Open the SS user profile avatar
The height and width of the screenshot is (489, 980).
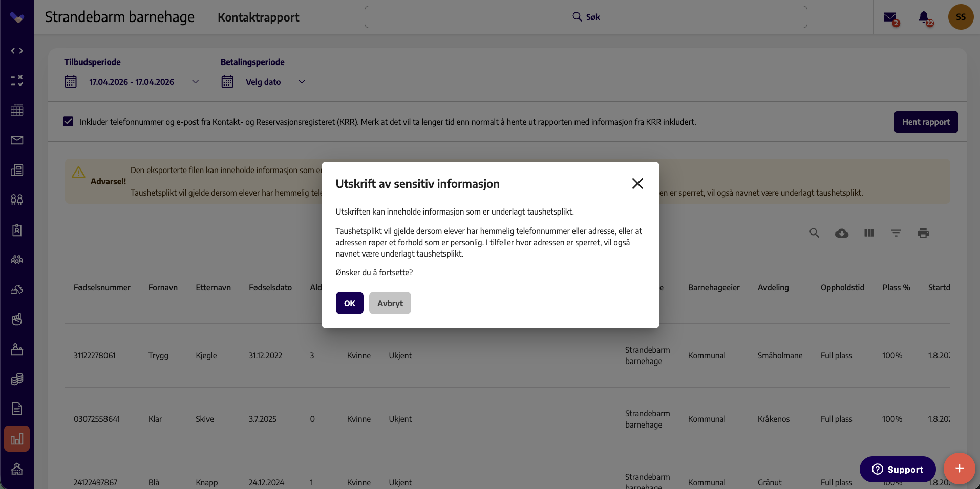[961, 17]
